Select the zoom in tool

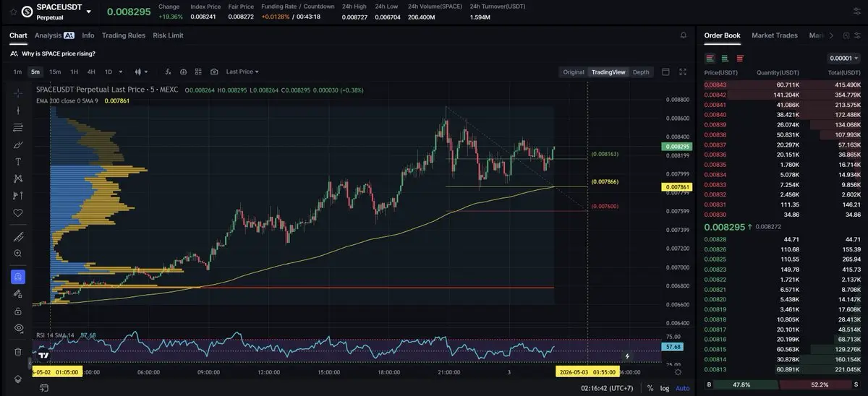(18, 253)
